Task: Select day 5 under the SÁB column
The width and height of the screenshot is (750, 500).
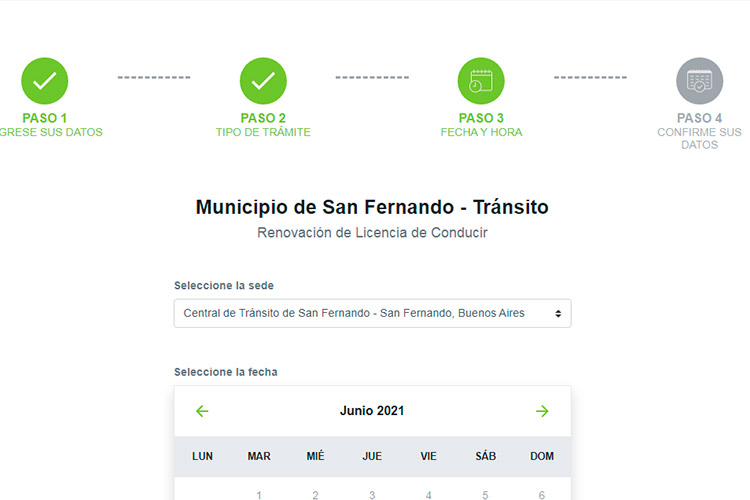Action: point(485,494)
